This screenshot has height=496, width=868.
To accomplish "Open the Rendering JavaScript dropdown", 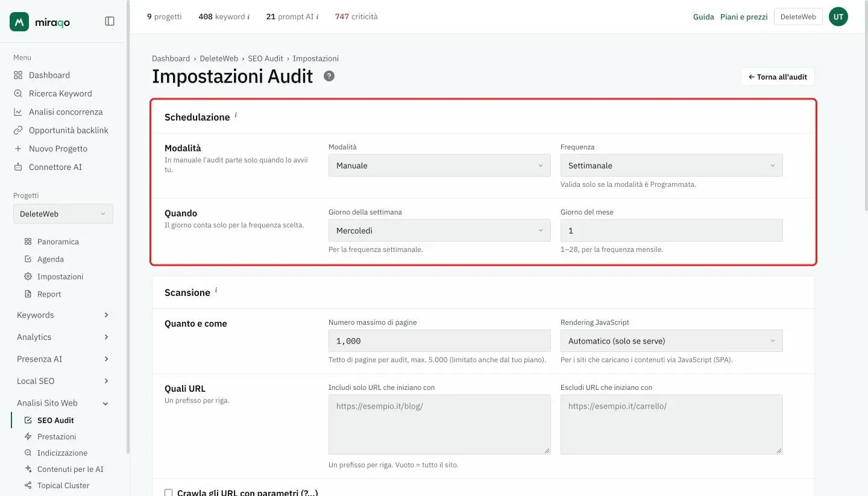I will coord(671,341).
